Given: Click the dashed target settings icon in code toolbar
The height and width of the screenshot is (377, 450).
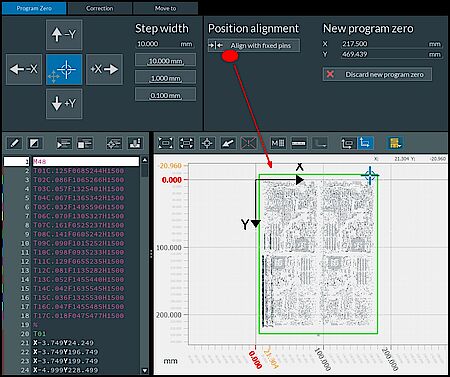Looking at the screenshot, I should click(114, 144).
